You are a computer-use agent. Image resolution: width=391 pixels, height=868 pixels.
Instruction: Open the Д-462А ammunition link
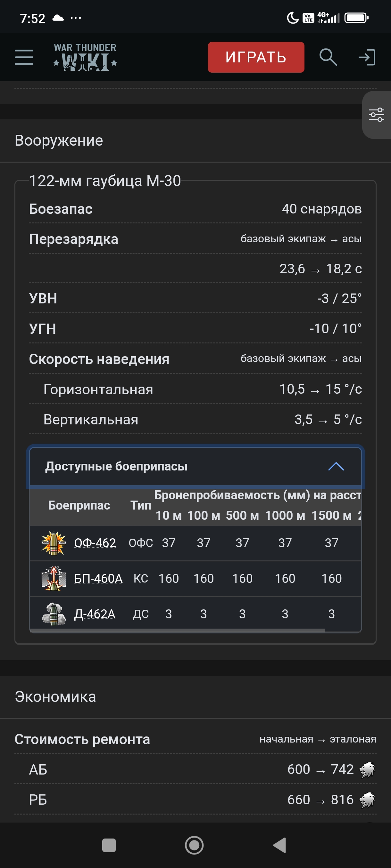click(95, 614)
